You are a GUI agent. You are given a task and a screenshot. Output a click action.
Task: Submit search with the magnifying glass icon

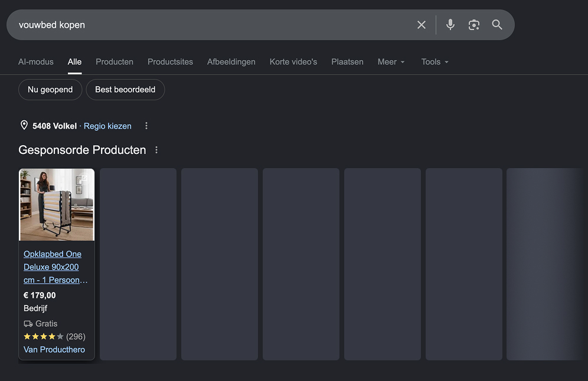[x=497, y=25]
